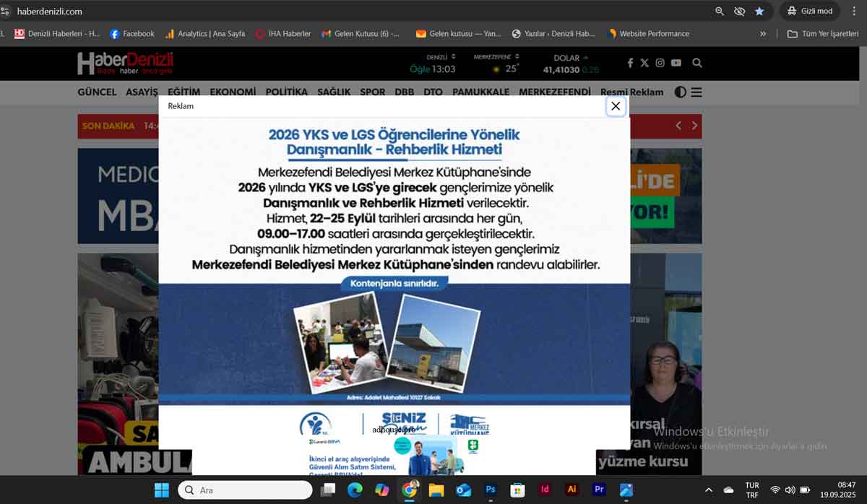
Task: Open the YouTube icon in site header
Action: (x=676, y=63)
